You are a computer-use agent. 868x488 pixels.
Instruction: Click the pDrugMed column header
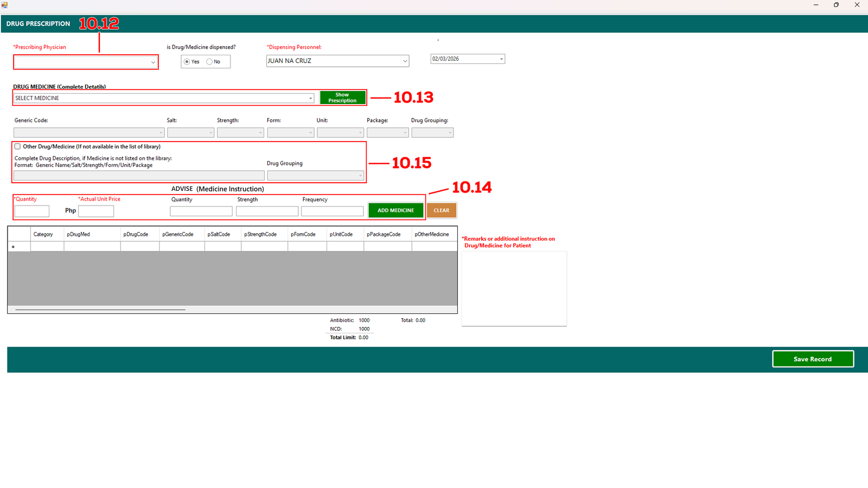pyautogui.click(x=92, y=234)
